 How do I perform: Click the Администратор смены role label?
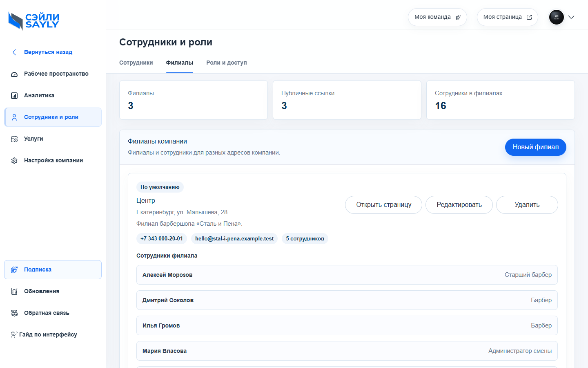tap(520, 351)
